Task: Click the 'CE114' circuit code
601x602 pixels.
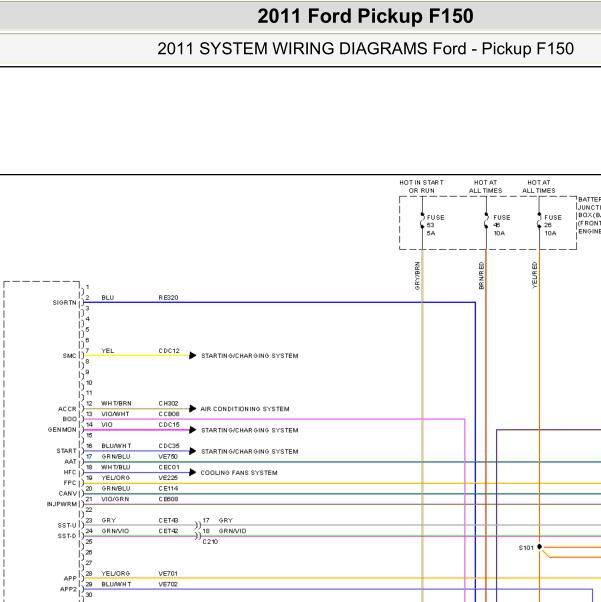Action: point(168,488)
